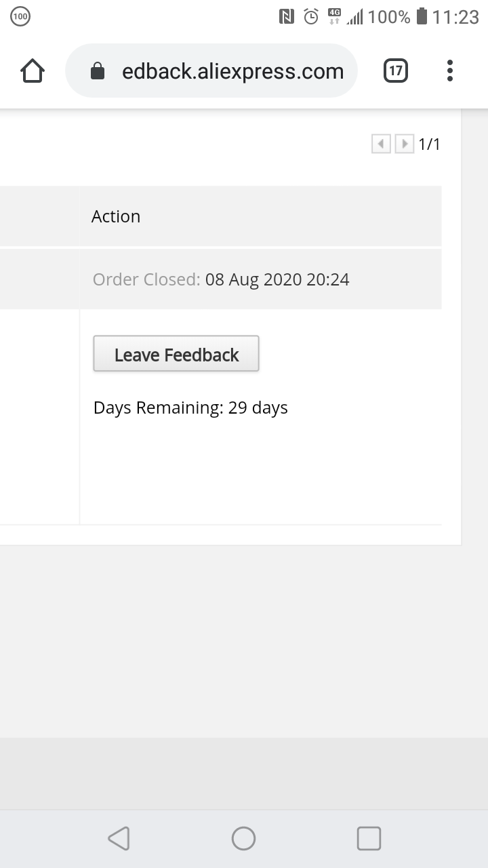Tap the Action column header

tap(116, 216)
